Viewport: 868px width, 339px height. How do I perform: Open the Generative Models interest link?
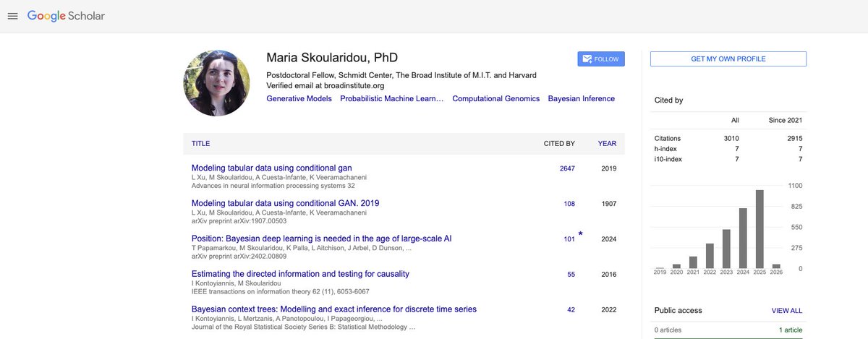(x=299, y=98)
